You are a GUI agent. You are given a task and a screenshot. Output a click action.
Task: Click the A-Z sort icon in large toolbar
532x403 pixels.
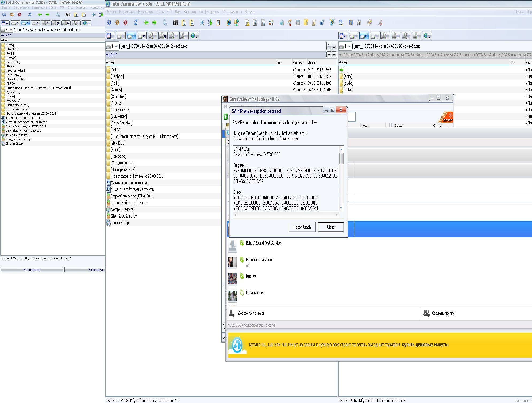click(x=210, y=23)
